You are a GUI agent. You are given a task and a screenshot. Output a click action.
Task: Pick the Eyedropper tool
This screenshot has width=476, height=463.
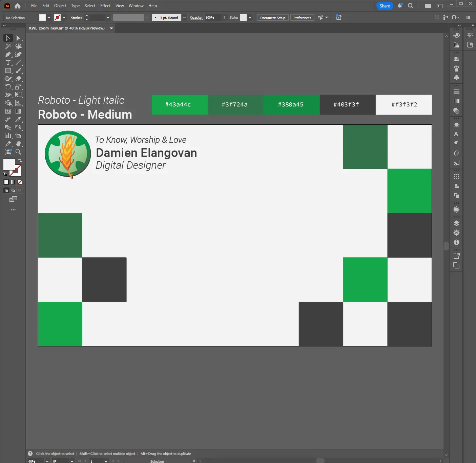(18, 120)
